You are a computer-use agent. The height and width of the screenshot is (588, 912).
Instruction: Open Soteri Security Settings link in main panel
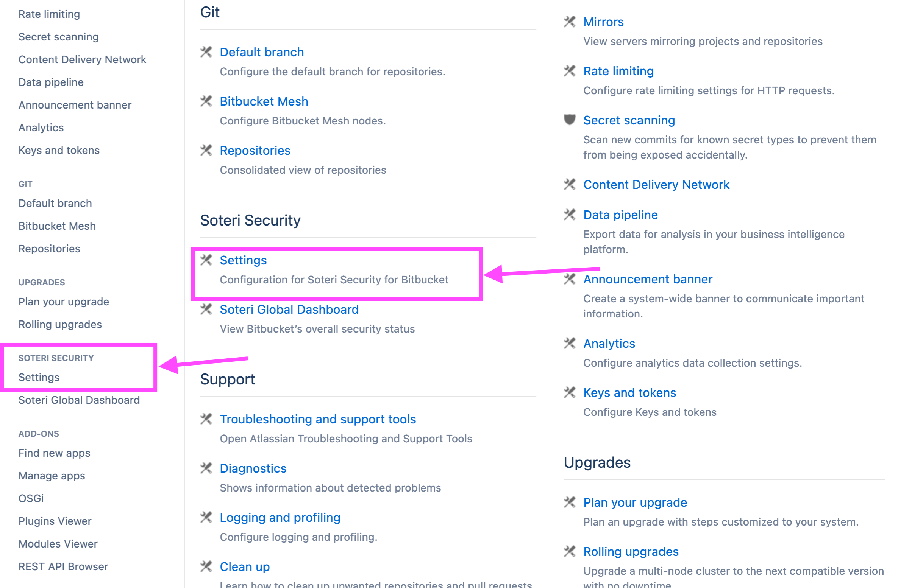[x=243, y=260]
